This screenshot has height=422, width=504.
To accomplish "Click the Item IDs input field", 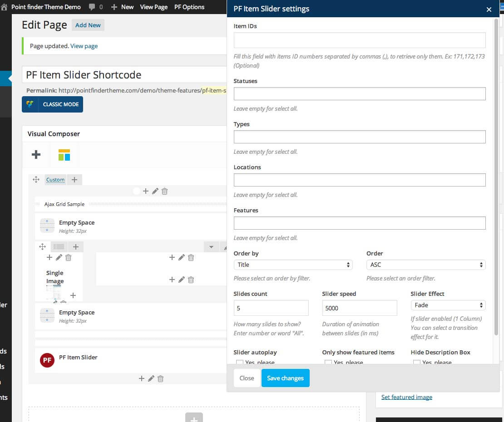I will click(360, 40).
